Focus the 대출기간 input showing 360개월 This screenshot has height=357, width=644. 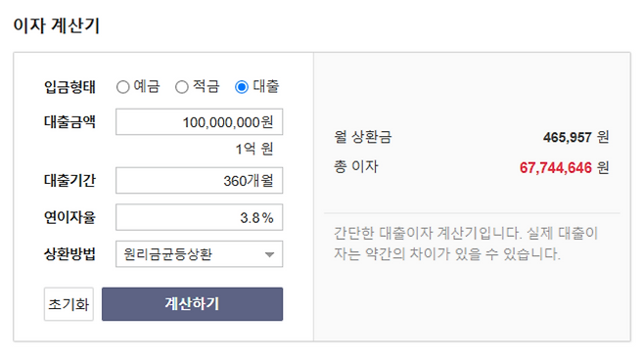point(200,180)
